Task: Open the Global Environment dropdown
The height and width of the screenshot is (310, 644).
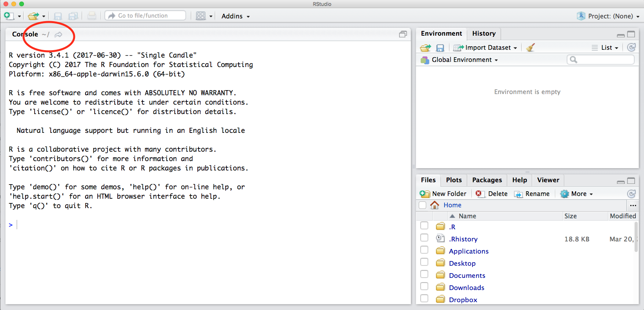Action: point(460,60)
